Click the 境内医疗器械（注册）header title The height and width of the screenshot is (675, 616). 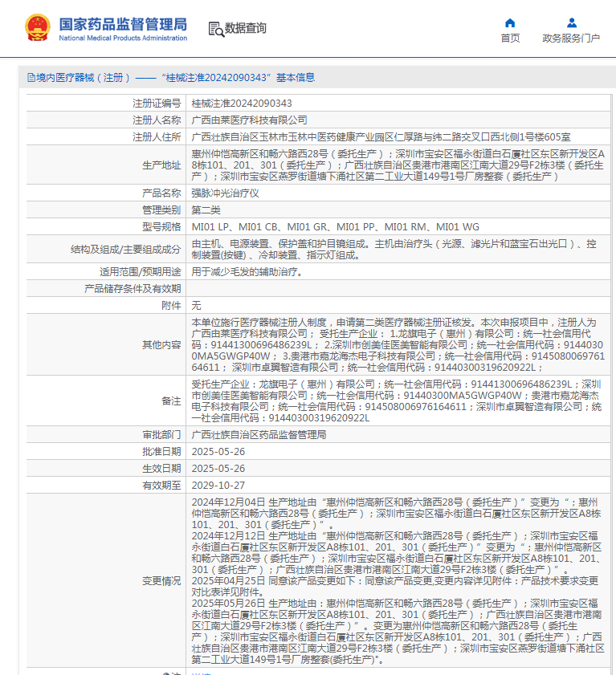tap(175, 78)
